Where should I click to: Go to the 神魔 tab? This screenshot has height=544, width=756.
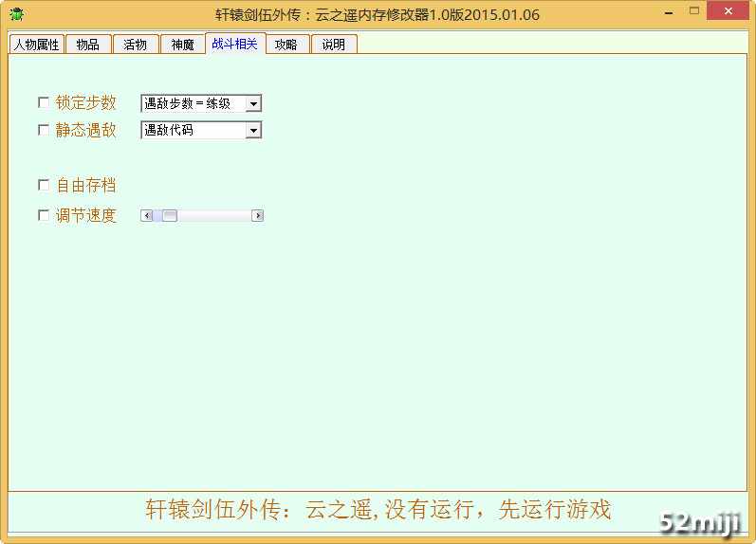(182, 45)
